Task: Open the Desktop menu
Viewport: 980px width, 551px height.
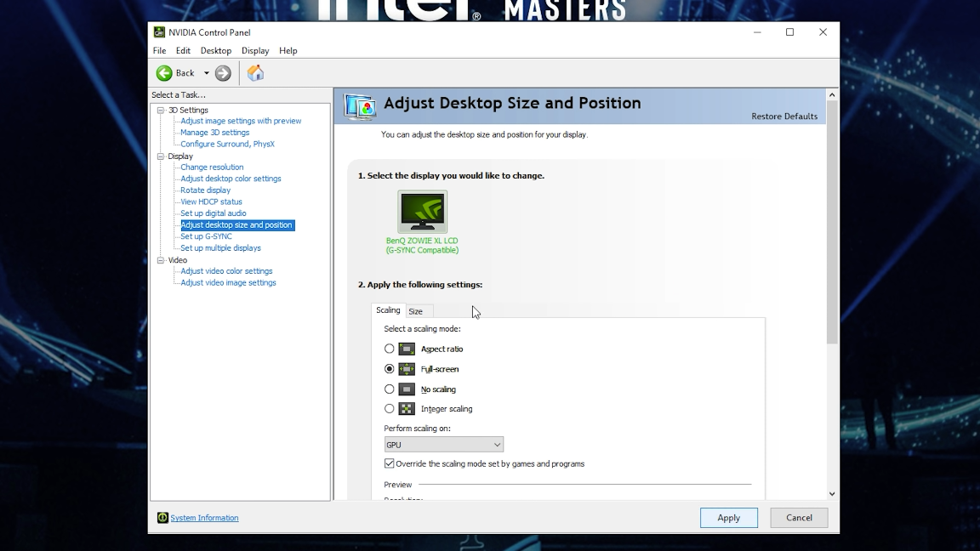Action: (215, 51)
